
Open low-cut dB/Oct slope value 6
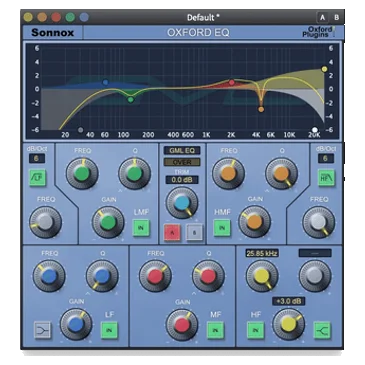[37, 158]
